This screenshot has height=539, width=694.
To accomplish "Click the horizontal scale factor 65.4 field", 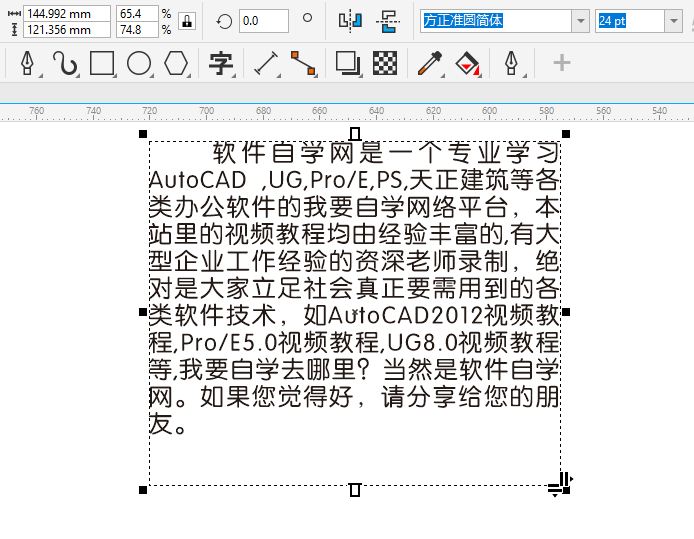I will (137, 13).
